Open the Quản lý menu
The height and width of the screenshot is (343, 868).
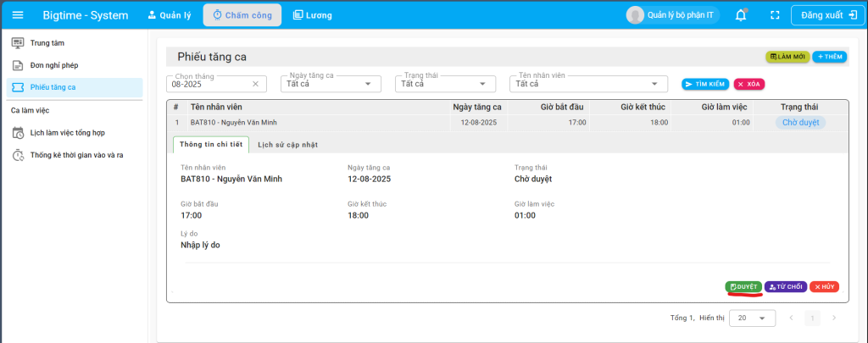click(170, 15)
